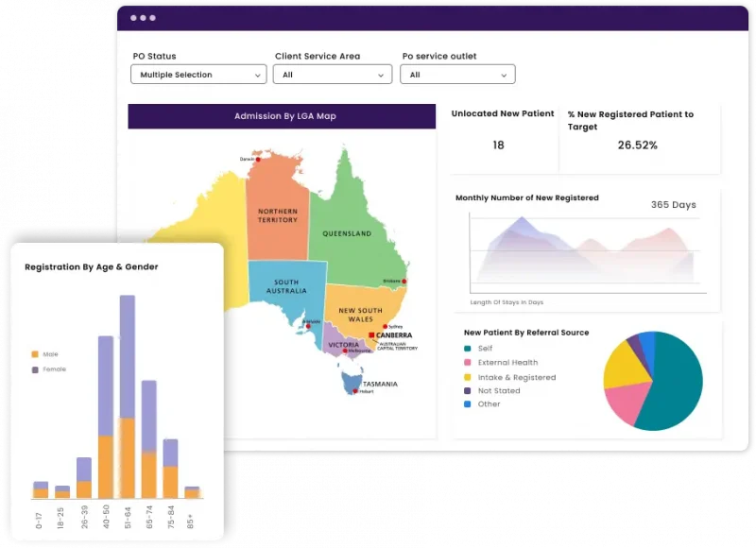Viewport: 756px width, 548px height.
Task: Click the Male legend orange swatch
Action: pyautogui.click(x=35, y=354)
